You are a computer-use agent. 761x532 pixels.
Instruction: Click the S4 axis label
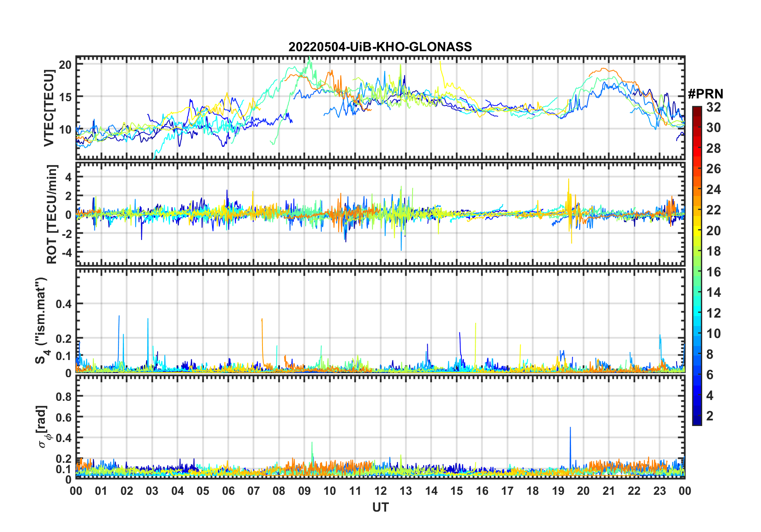[41, 321]
